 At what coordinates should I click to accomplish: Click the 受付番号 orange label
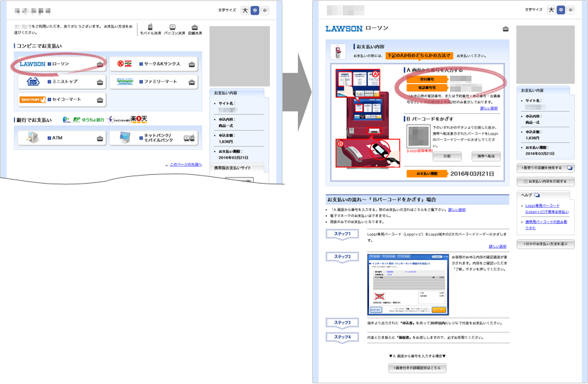(x=427, y=80)
